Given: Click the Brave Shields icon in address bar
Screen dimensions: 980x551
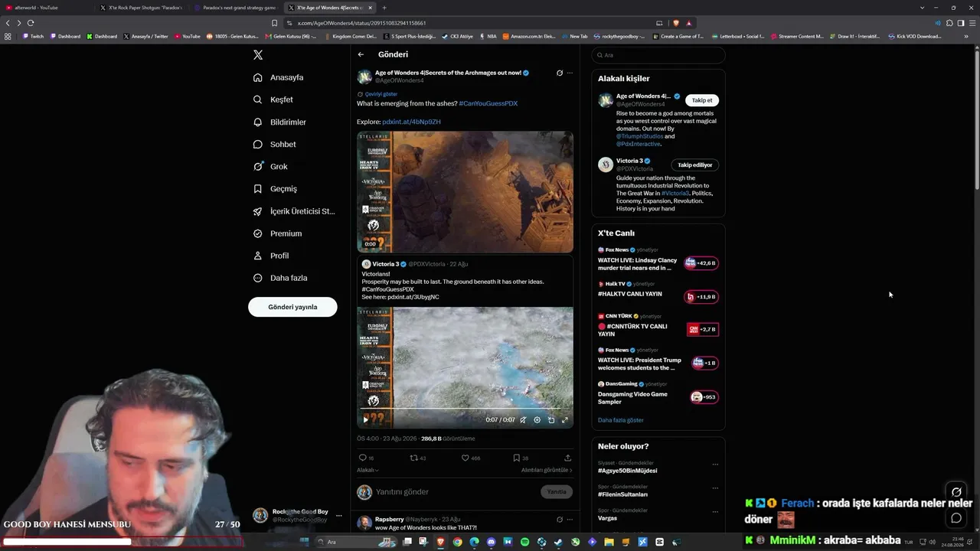Looking at the screenshot, I should 676,23.
